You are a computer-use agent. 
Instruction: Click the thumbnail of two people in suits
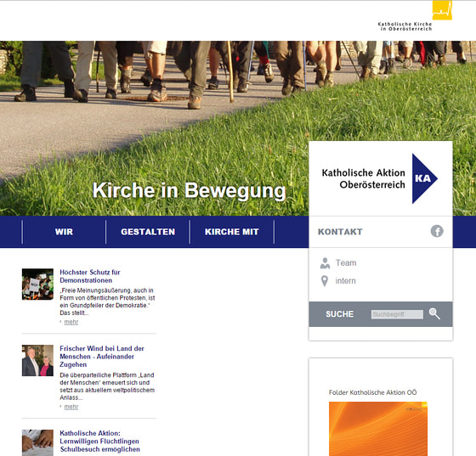(x=37, y=361)
